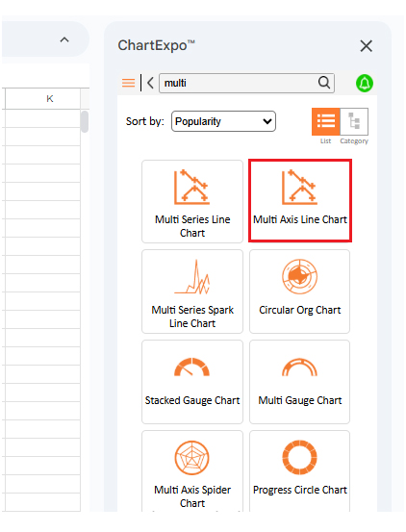This screenshot has width=406, height=532.
Task: Pick the Multi Series Spark Line Chart
Action: (192, 291)
